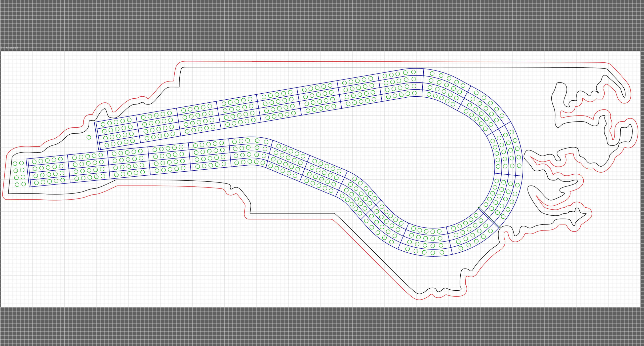Click the left end cap of upper track
644x346 pixels.
click(97, 136)
